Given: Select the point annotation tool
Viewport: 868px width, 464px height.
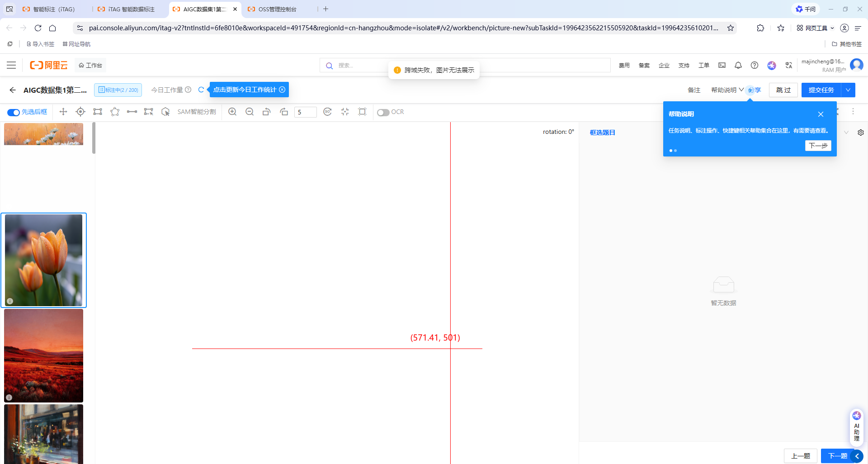Looking at the screenshot, I should coord(80,112).
